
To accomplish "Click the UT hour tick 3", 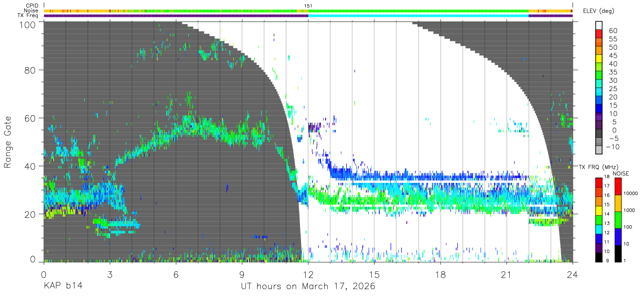I will point(110,273).
